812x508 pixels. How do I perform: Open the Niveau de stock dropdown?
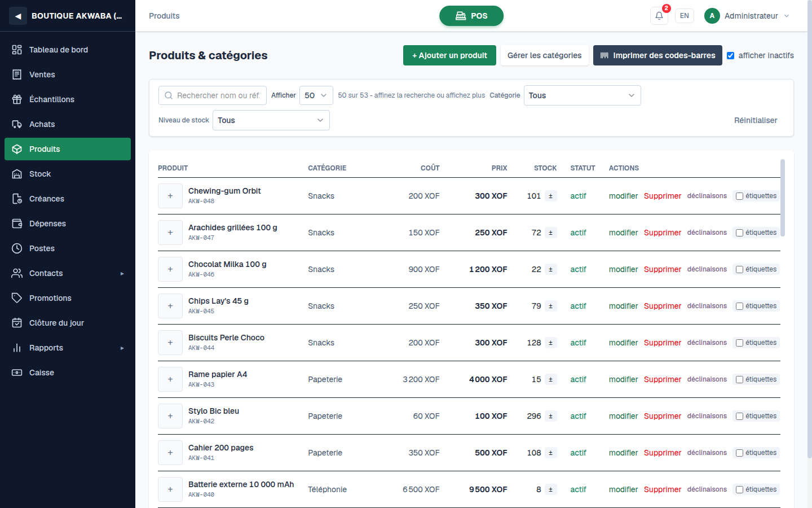pos(271,120)
